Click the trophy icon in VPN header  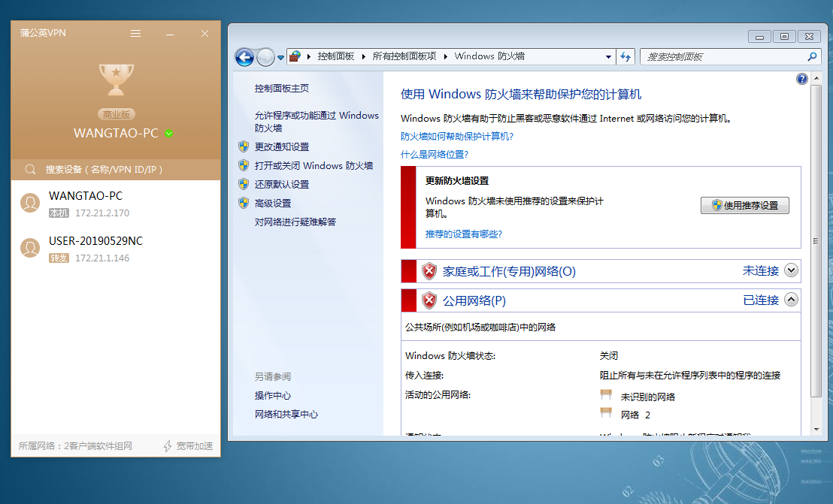click(x=116, y=80)
